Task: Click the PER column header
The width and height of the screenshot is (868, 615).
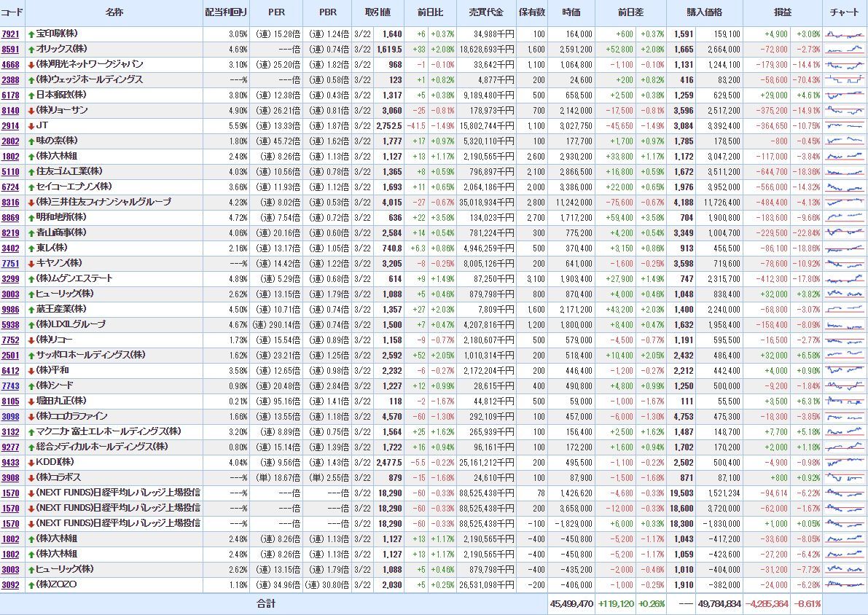Action: point(277,12)
